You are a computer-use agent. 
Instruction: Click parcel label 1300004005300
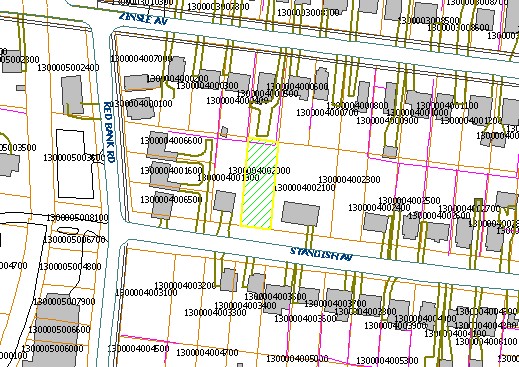point(387,361)
